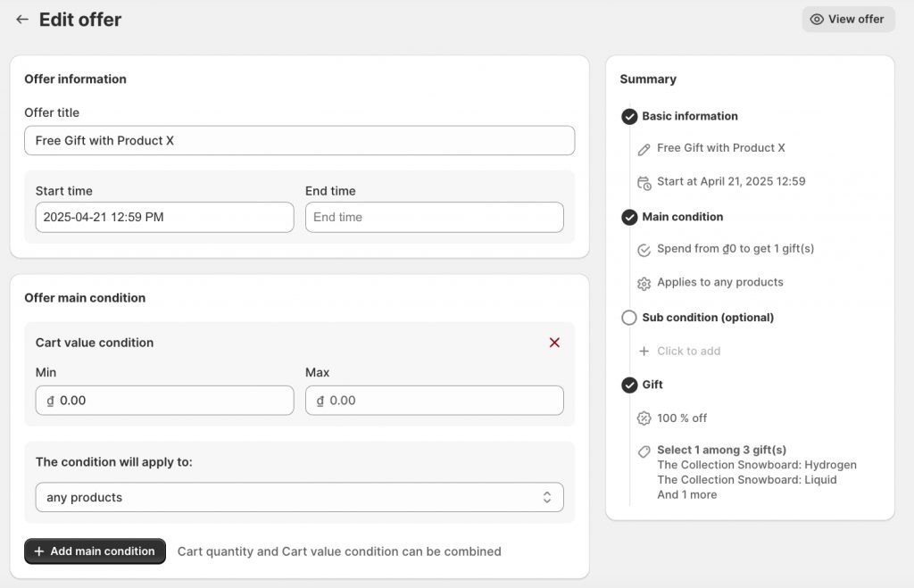Click the discount badge icon beside 100 % off
The height and width of the screenshot is (588, 914).
pos(644,418)
